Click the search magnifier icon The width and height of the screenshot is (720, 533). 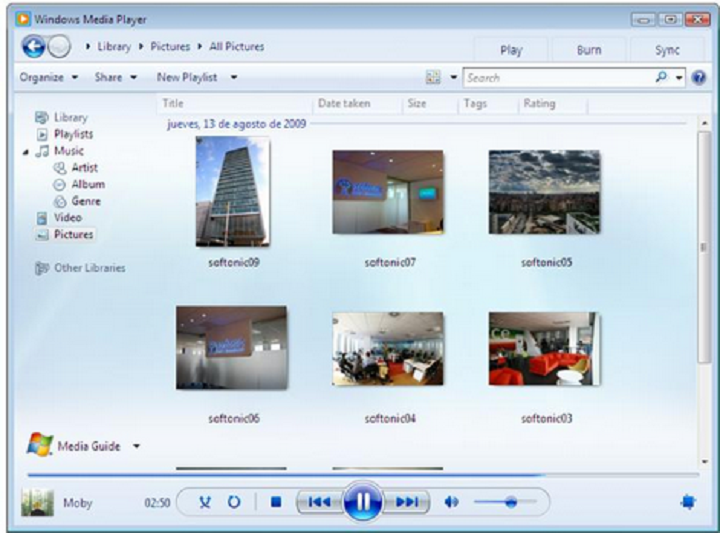[661, 77]
